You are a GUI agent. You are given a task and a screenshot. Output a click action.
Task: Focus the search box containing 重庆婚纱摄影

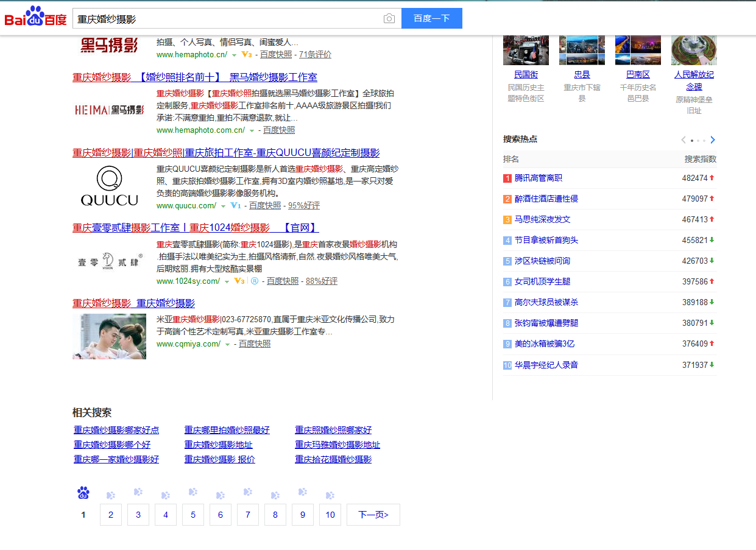click(x=227, y=19)
